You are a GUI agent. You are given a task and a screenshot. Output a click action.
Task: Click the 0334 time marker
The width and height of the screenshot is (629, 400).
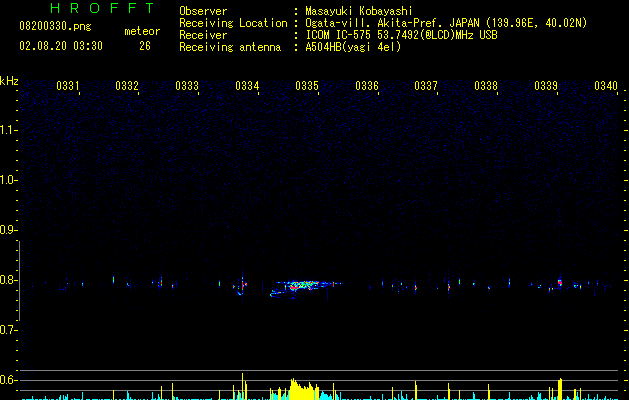pos(247,86)
